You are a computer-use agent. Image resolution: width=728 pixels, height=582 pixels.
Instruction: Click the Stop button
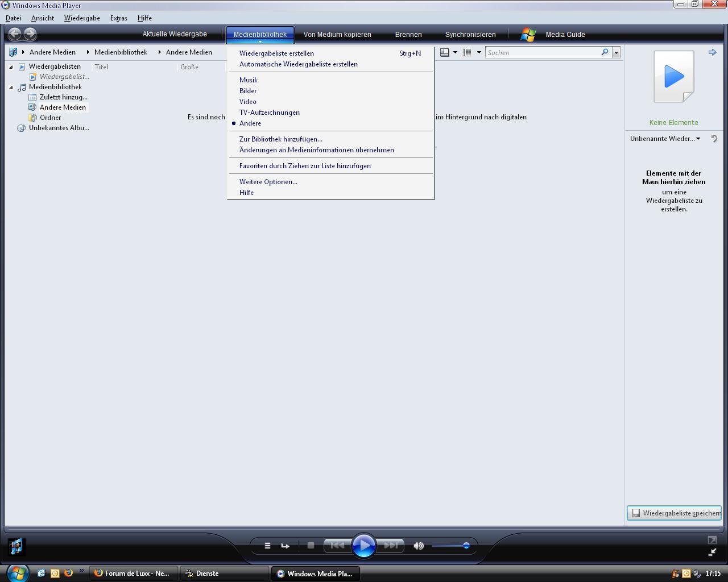(x=311, y=546)
